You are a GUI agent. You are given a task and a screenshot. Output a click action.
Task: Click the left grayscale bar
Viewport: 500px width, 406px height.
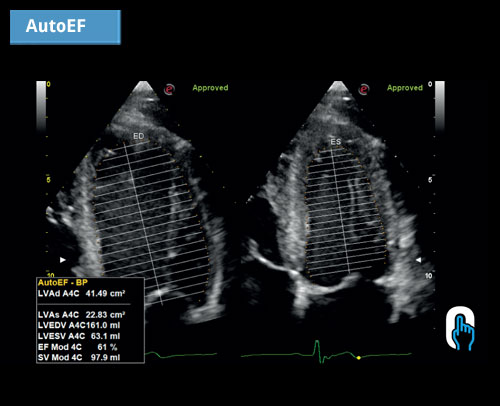[41, 107]
